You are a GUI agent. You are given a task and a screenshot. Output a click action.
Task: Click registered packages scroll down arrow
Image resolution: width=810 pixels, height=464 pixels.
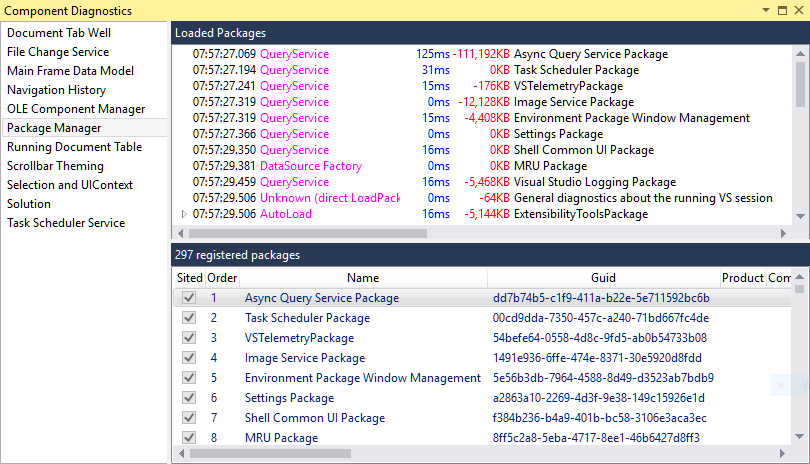(800, 437)
